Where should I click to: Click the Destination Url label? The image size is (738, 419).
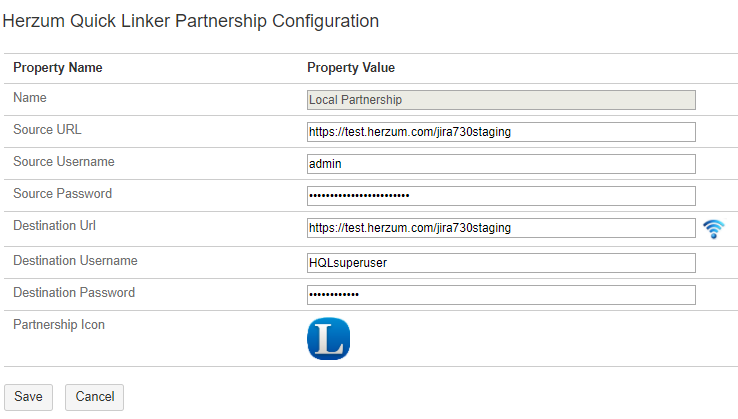click(53, 226)
